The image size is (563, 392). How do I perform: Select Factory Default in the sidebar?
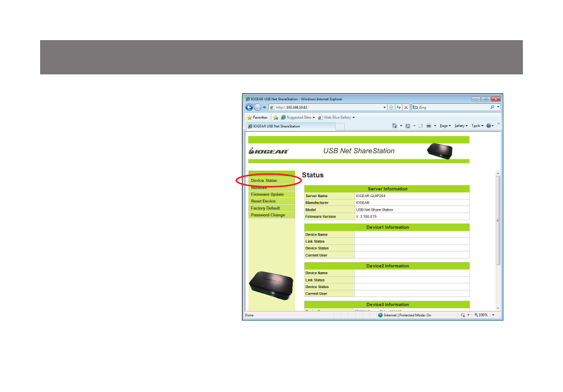(266, 208)
